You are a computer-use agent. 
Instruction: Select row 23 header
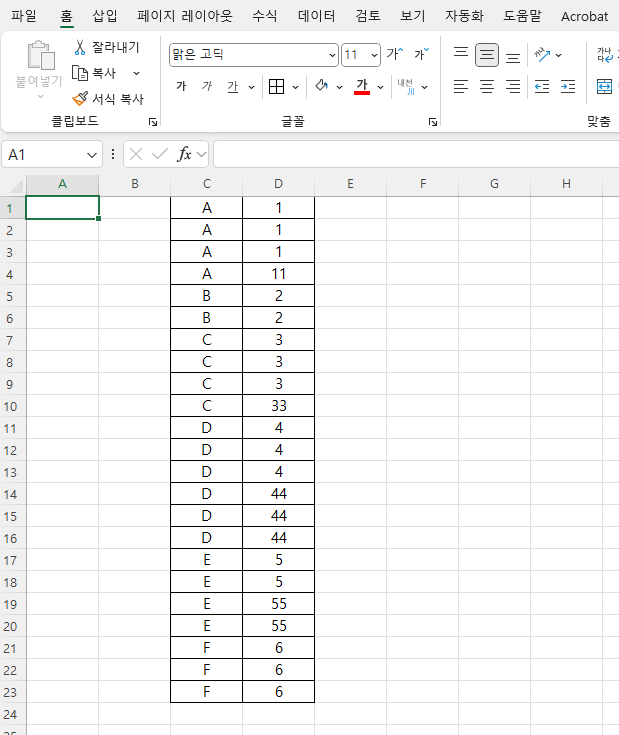point(12,692)
